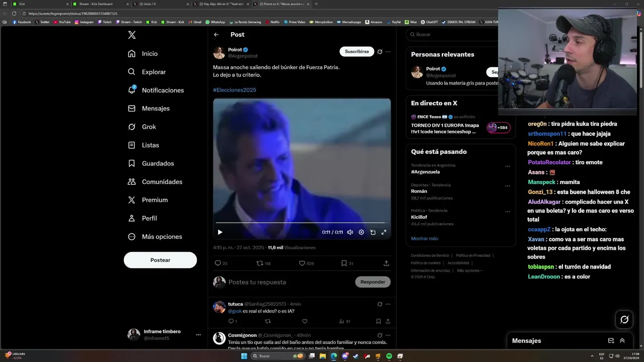Repost Poirot's post (118 reposts)

264,263
